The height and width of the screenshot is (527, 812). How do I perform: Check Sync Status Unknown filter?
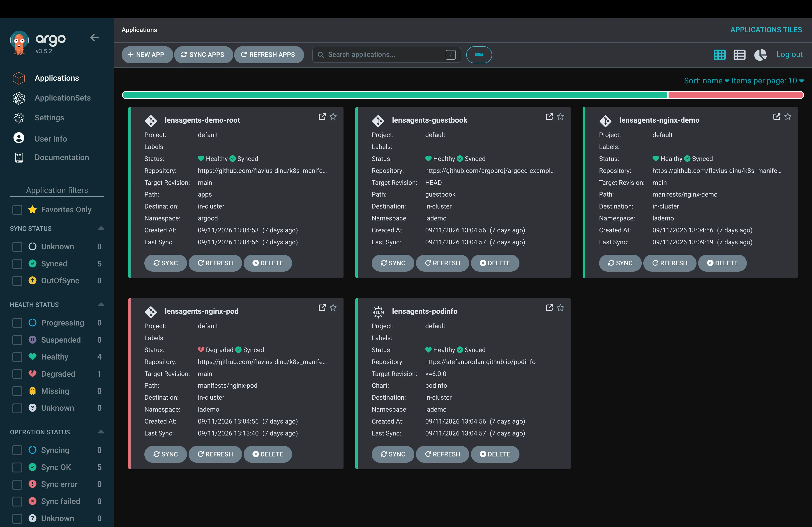[x=17, y=246]
